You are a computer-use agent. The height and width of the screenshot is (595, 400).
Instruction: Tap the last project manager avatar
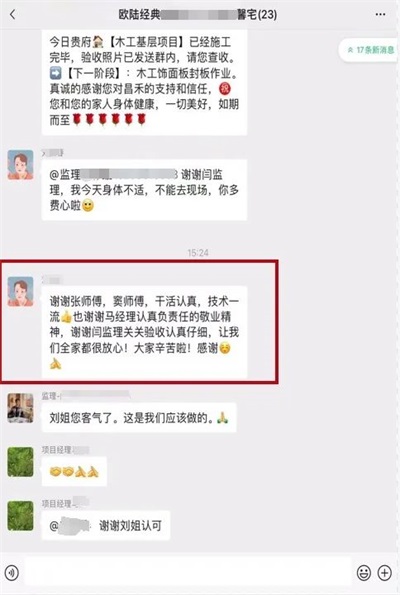[x=20, y=516]
